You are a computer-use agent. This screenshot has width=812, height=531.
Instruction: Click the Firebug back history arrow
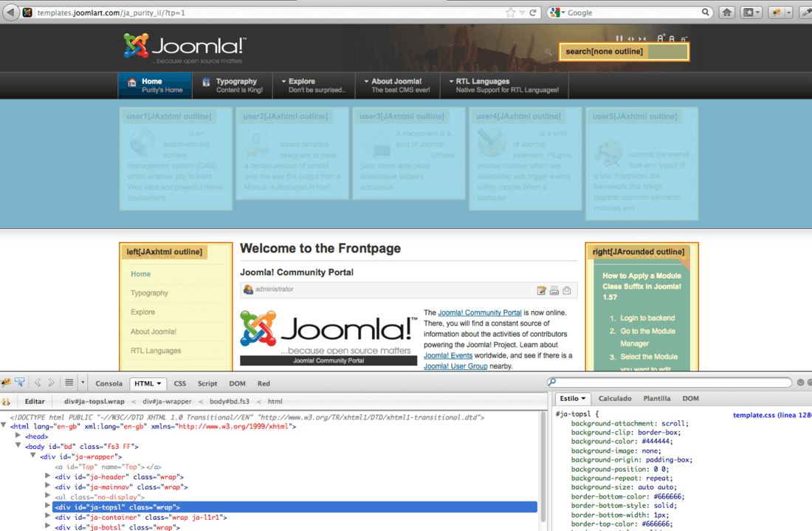click(x=38, y=383)
